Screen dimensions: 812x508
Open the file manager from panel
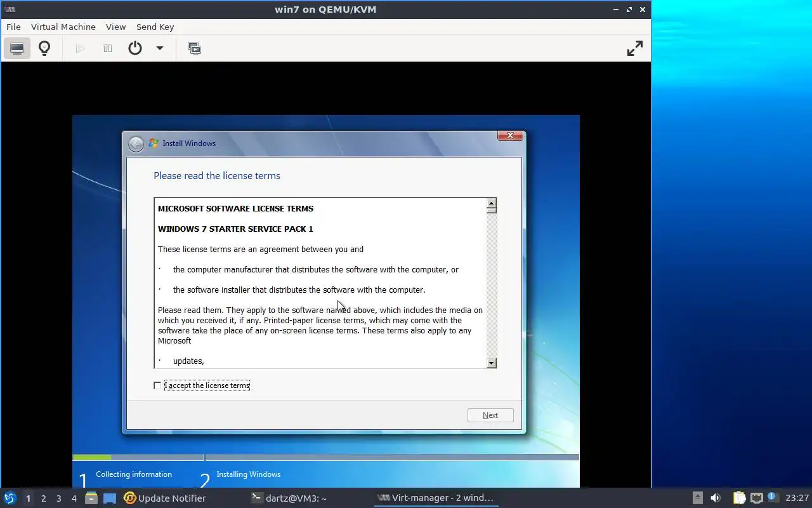91,498
